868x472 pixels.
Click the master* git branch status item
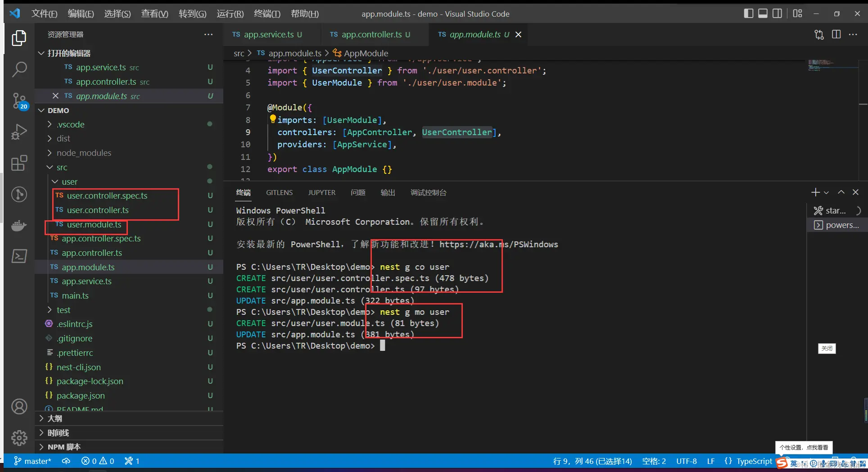(32, 461)
